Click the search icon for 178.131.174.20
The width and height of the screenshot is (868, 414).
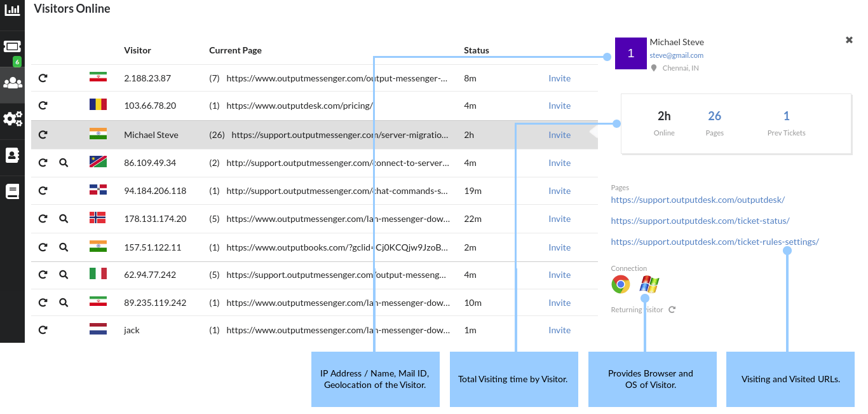coord(64,219)
